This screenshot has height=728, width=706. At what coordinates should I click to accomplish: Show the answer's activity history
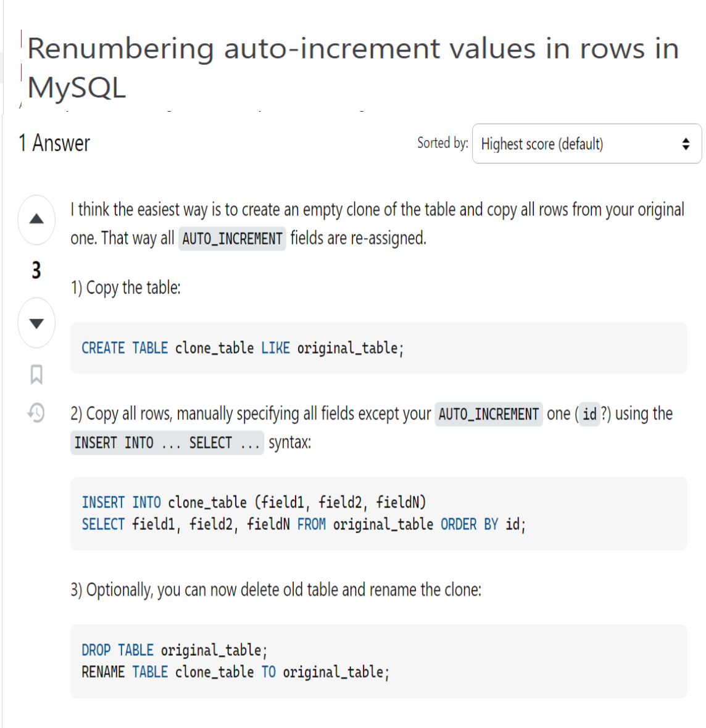(x=36, y=412)
